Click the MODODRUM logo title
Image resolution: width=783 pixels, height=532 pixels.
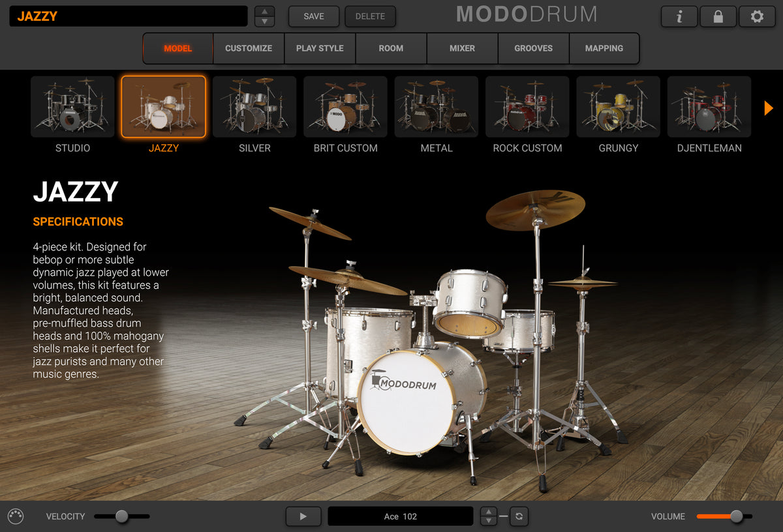527,14
